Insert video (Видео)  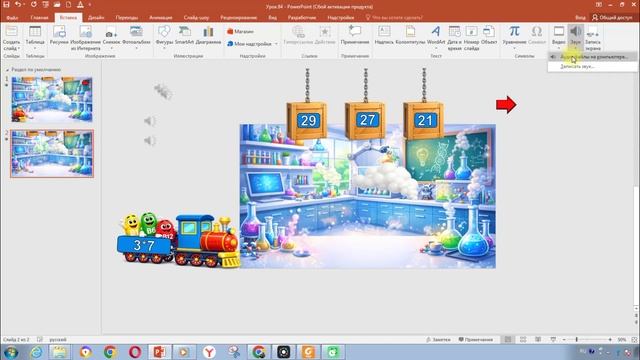558,37
